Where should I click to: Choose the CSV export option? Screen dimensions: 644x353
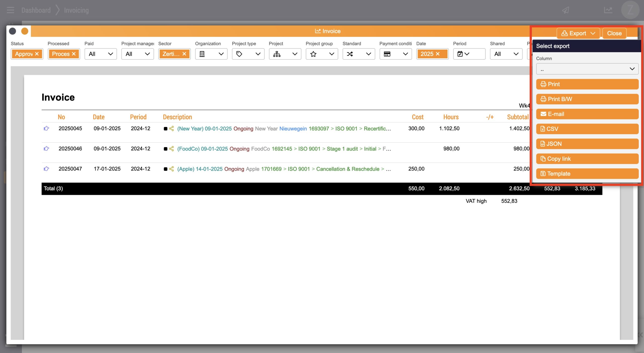pos(587,129)
